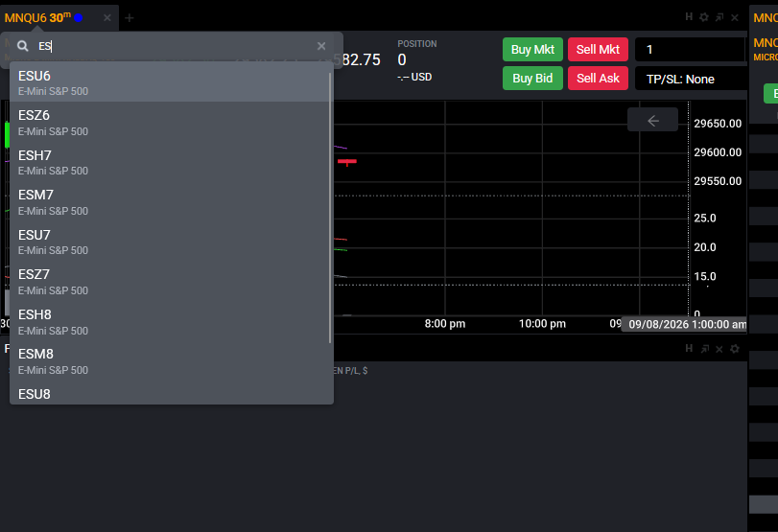Click the red candlestick on the chart
Image resolution: width=778 pixels, height=532 pixels.
[347, 162]
